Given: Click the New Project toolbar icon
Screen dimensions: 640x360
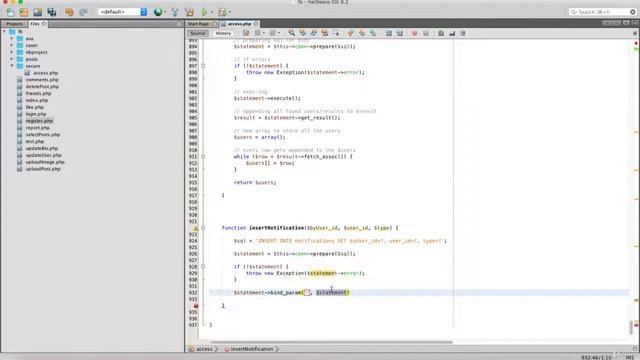Looking at the screenshot, I should tap(24, 12).
